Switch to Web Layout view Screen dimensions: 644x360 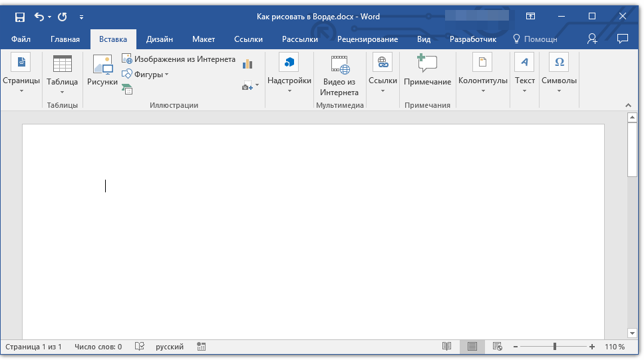(x=497, y=347)
